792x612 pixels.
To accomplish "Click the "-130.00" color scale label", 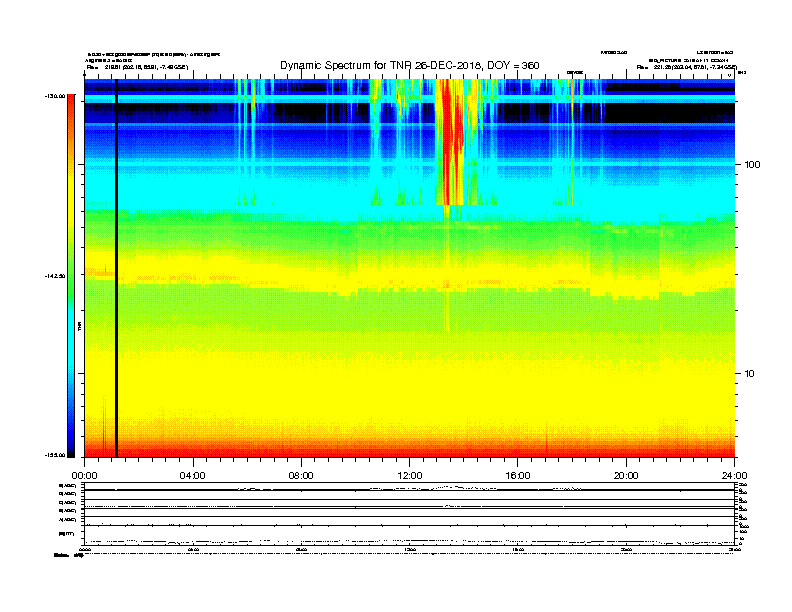I will click(55, 96).
